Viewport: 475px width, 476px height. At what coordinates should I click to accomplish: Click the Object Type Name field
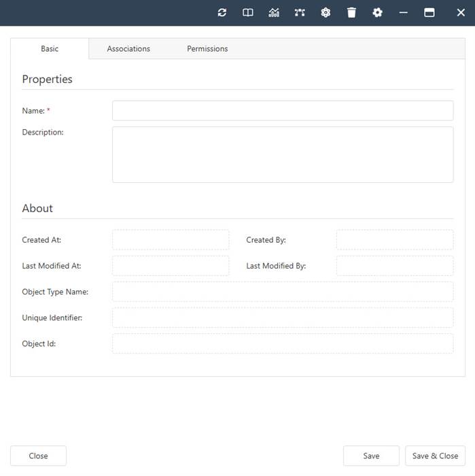tap(283, 292)
